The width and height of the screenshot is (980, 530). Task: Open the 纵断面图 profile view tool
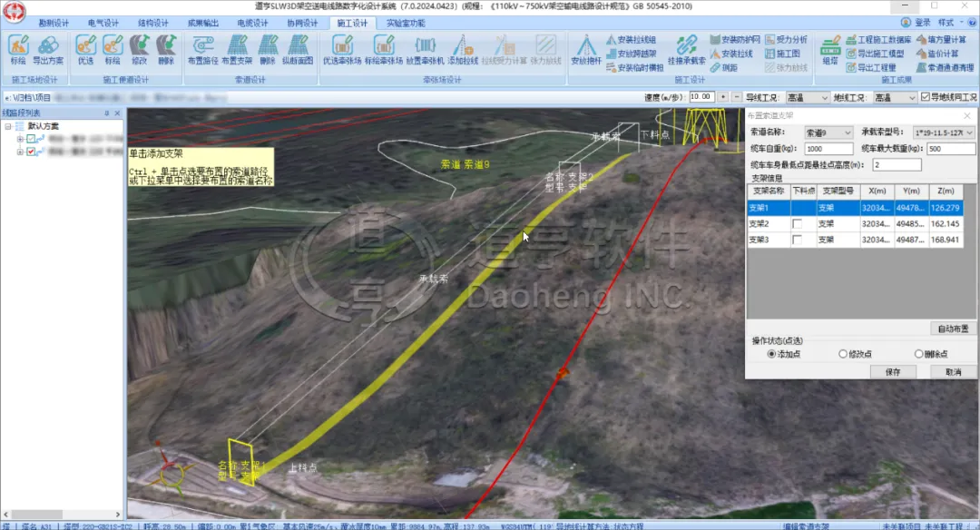click(298, 49)
